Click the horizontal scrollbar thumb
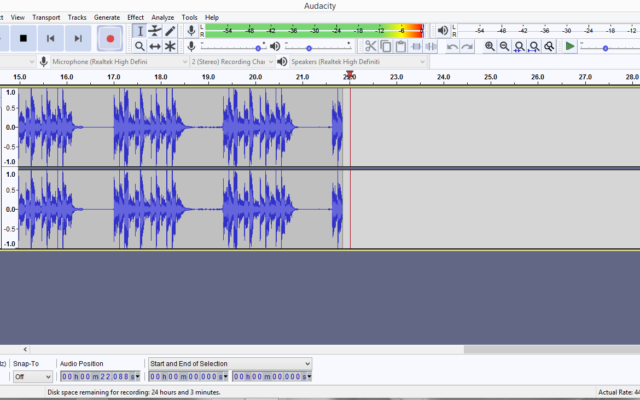 [552, 349]
